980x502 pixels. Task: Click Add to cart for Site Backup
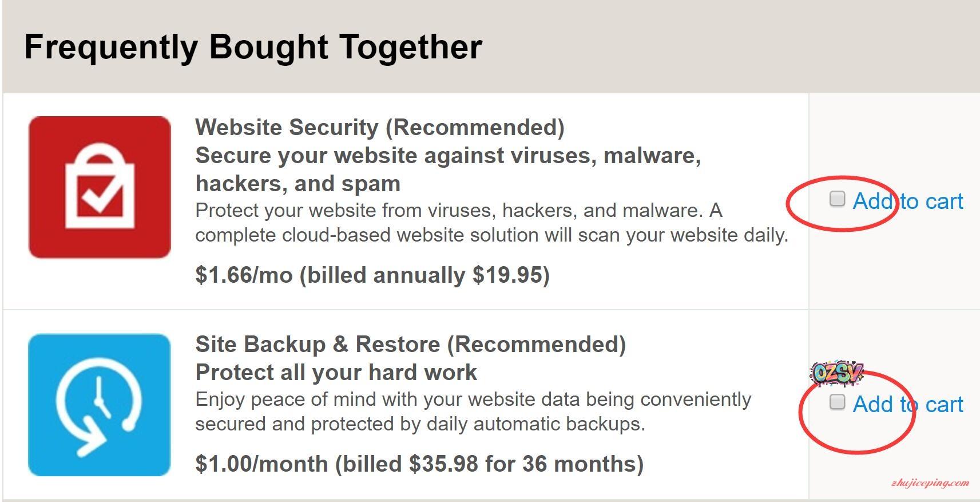point(908,405)
